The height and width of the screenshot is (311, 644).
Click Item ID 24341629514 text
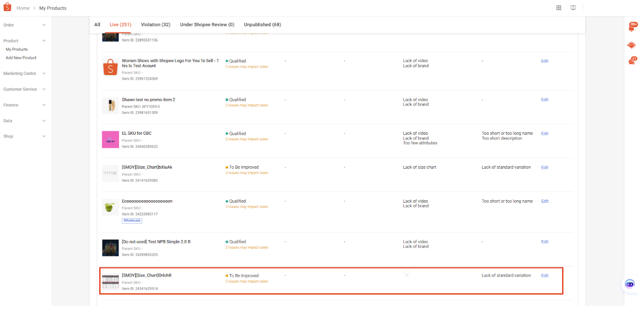click(140, 289)
